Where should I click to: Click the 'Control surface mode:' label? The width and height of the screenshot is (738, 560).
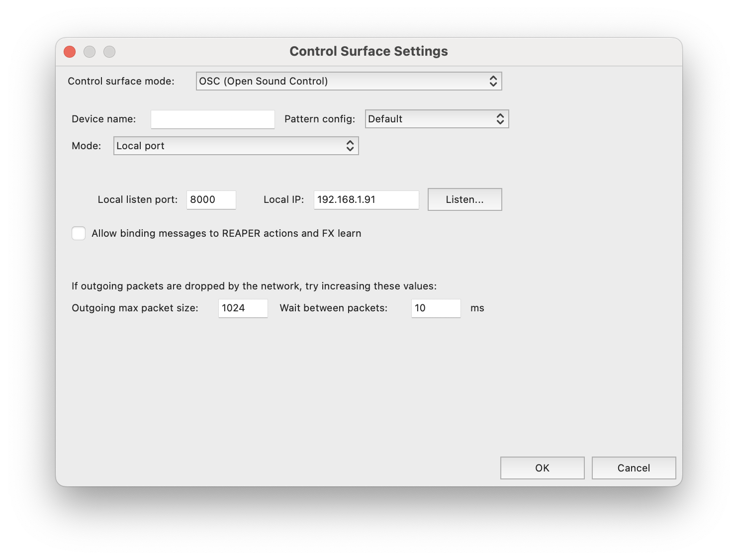pos(121,81)
